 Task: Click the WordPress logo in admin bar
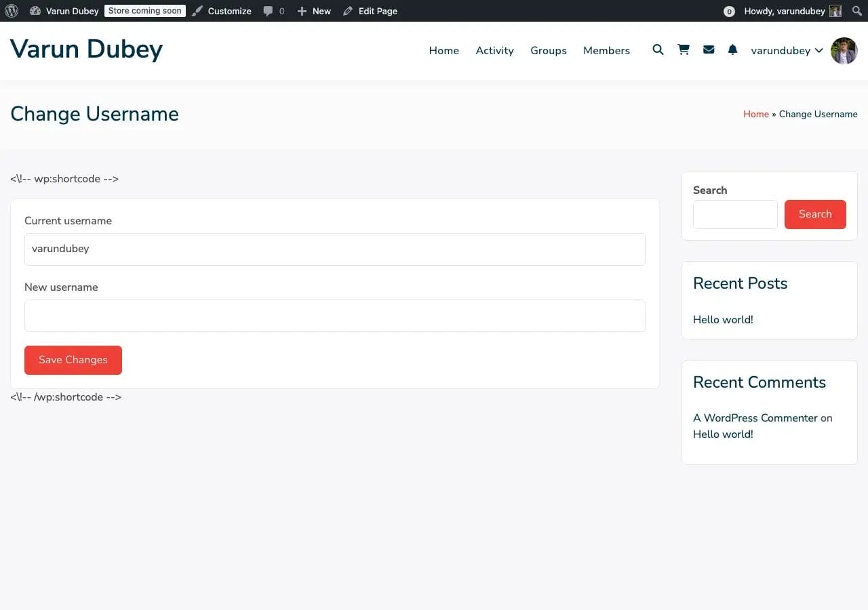tap(12, 11)
